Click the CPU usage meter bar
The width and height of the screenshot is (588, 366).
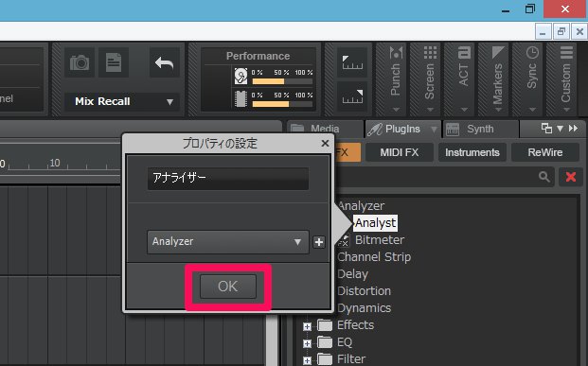click(282, 104)
